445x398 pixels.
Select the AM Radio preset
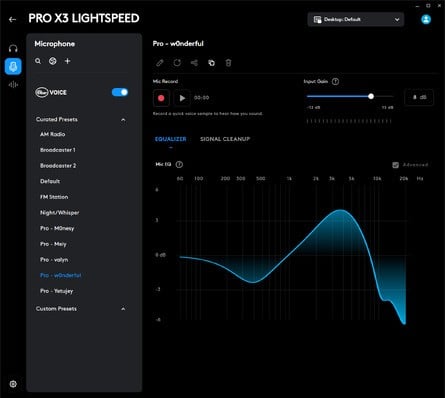pos(53,134)
